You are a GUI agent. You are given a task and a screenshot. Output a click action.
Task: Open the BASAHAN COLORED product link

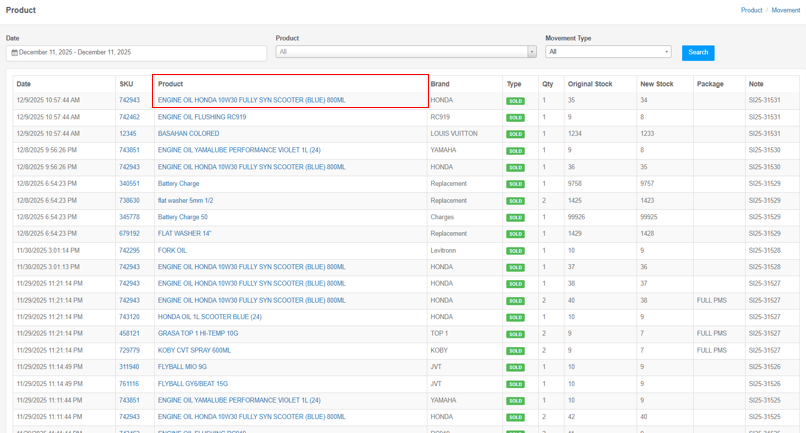(188, 134)
